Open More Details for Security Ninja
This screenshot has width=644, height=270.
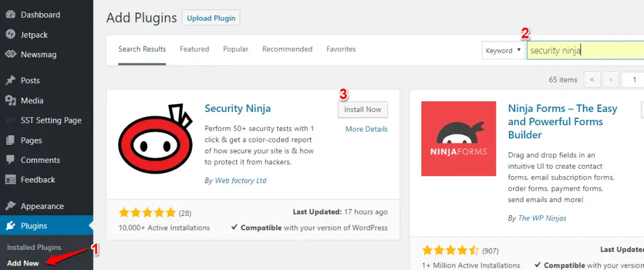coord(367,129)
